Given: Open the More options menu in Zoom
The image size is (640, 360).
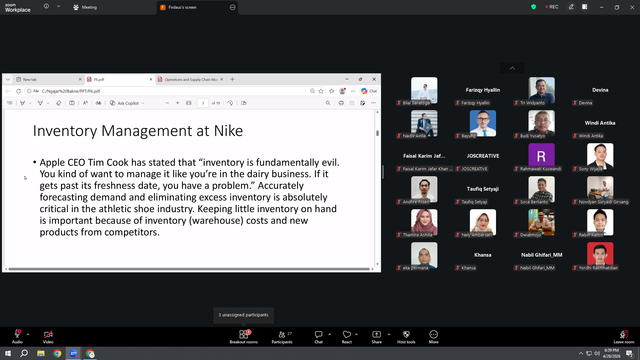Looking at the screenshot, I should click(x=433, y=336).
